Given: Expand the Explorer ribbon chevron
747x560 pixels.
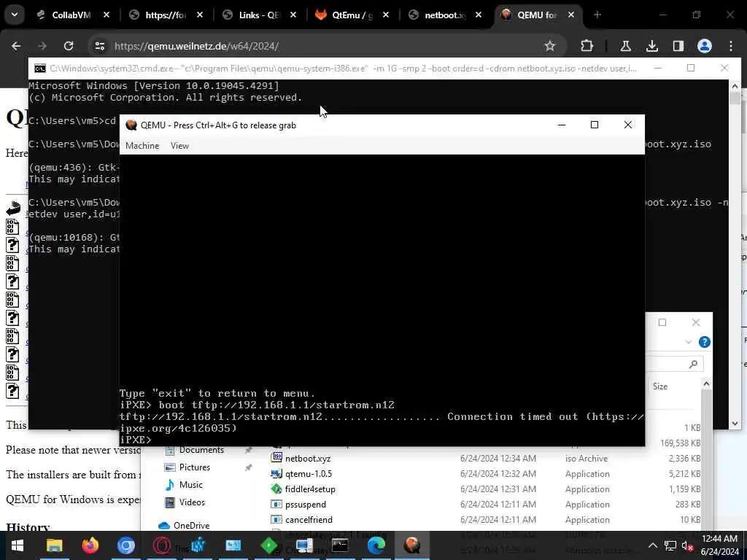Looking at the screenshot, I should 689,342.
